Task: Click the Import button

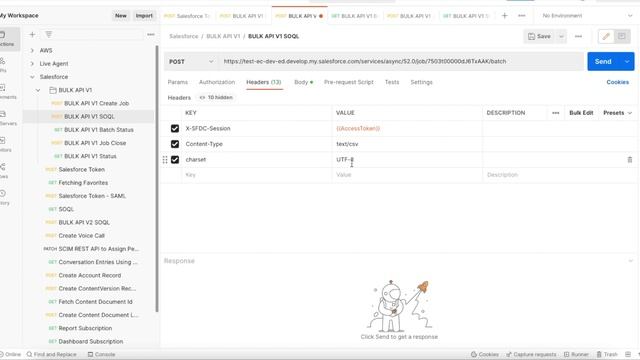Action: pyautogui.click(x=144, y=16)
